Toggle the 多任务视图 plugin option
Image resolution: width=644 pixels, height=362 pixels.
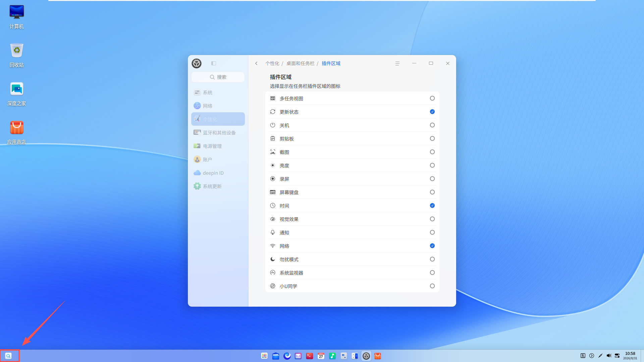tap(432, 98)
